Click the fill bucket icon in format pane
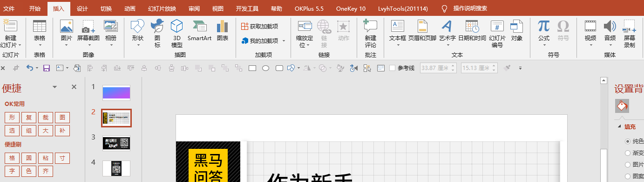 click(622, 106)
